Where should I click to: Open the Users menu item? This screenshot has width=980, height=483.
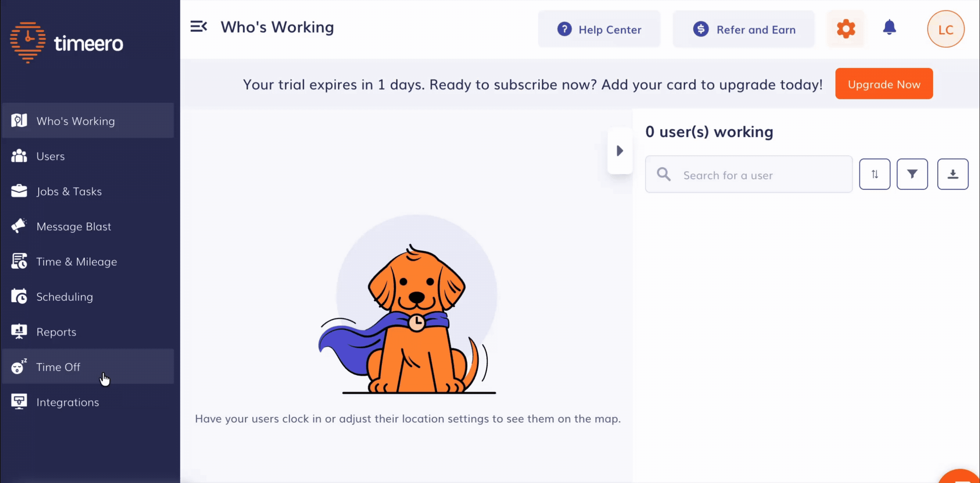coord(50,156)
